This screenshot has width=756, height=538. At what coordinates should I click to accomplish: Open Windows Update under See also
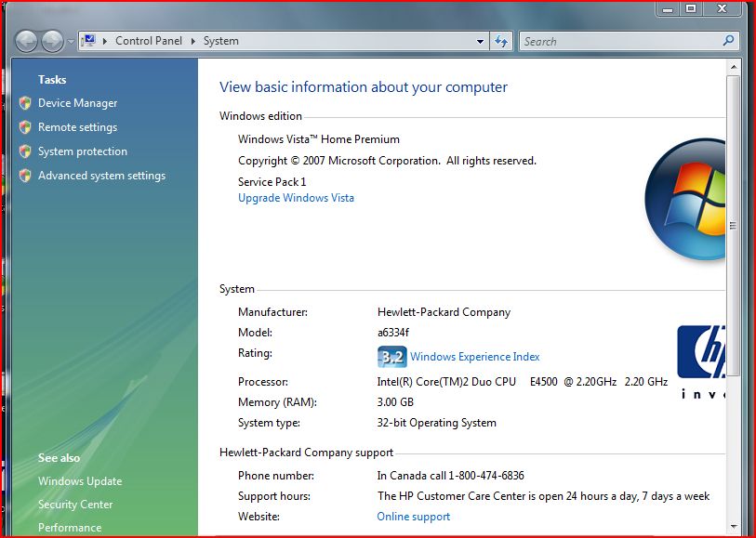pyautogui.click(x=80, y=481)
